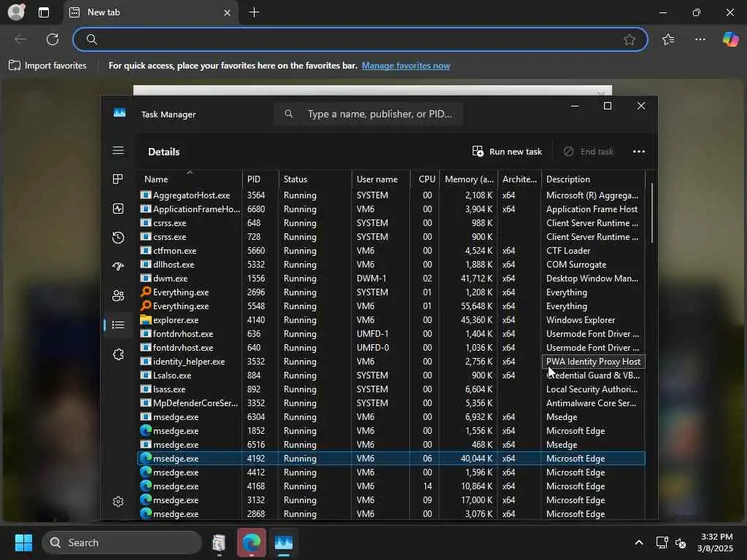Open Copilot icon in Edge toolbar
The image size is (747, 560).
(730, 39)
